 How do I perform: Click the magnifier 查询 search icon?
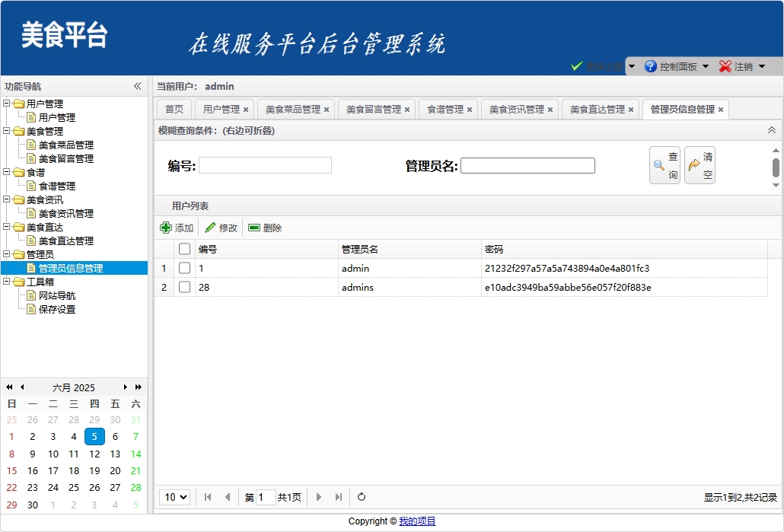coord(664,164)
